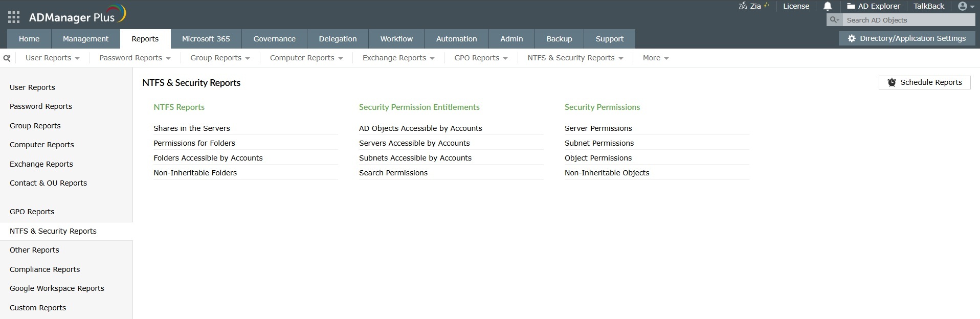Open the TalkBack link
The image size is (980, 319).
point(929,6)
